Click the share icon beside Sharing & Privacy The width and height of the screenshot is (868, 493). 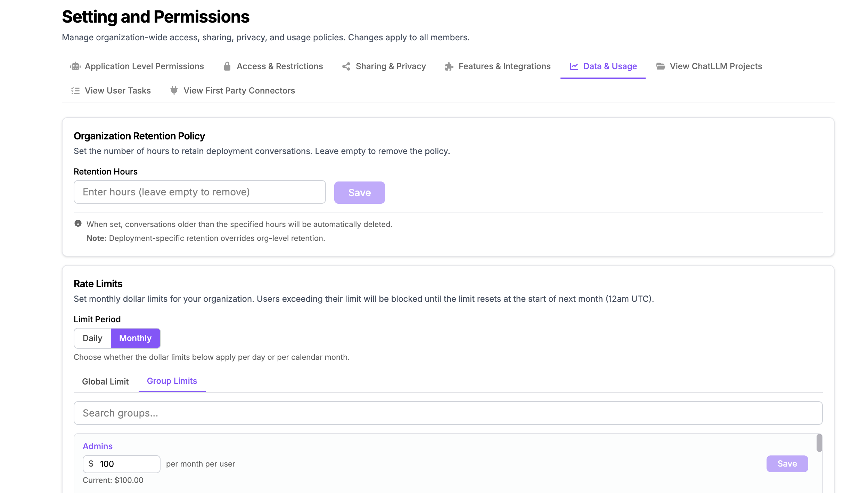(x=346, y=66)
